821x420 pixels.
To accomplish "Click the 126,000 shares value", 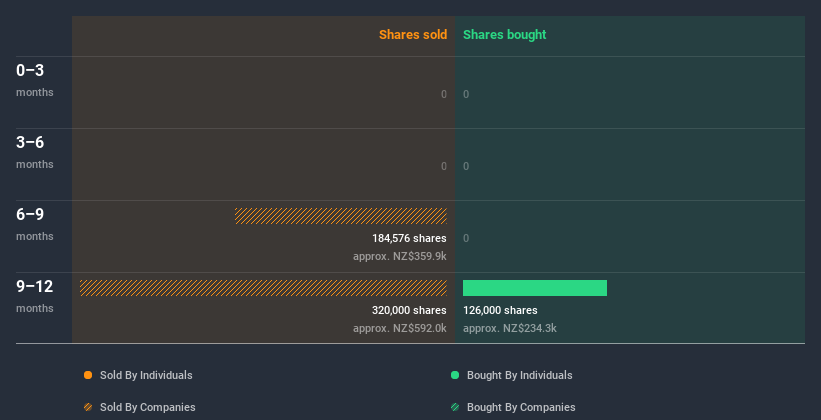I will coord(500,310).
